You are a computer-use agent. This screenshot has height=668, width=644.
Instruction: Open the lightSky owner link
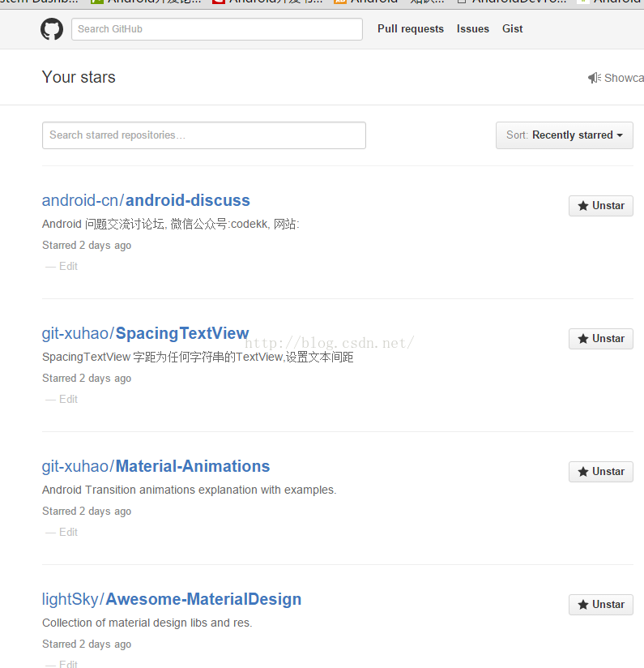[70, 599]
